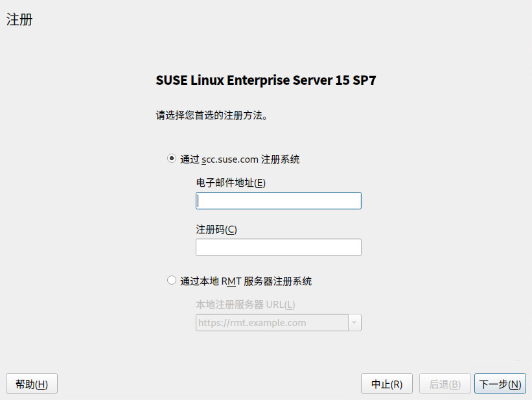Focus the 电子邮件地址 input field
Image resolution: width=532 pixels, height=400 pixels.
[x=278, y=201]
